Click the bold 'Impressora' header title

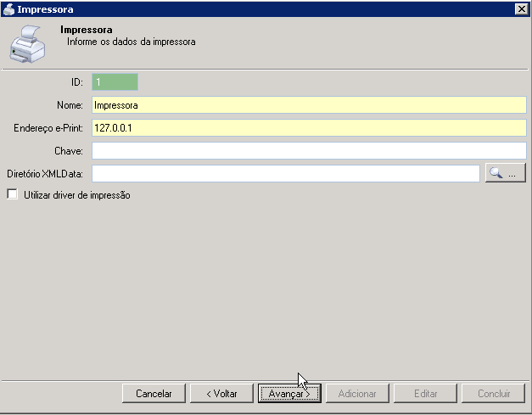click(87, 30)
